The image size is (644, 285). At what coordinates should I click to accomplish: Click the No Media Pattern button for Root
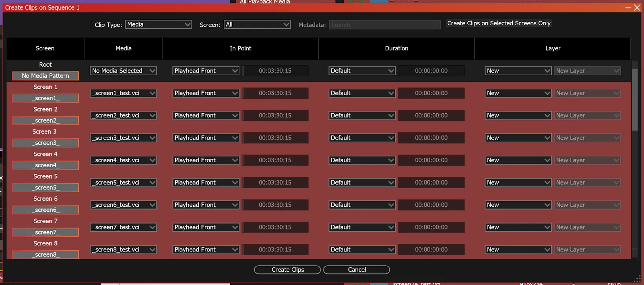[45, 76]
